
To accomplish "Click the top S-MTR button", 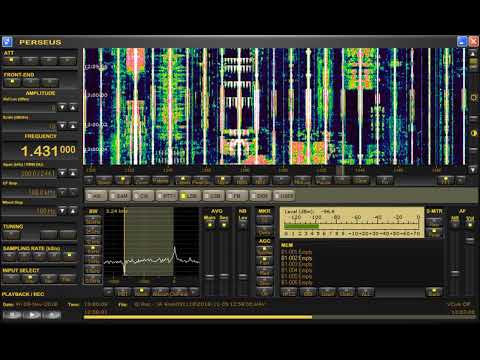I will 434,222.
